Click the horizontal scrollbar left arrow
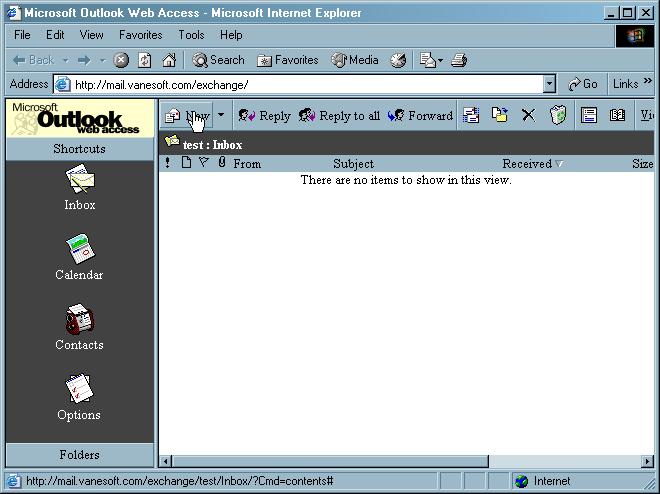 [165, 461]
